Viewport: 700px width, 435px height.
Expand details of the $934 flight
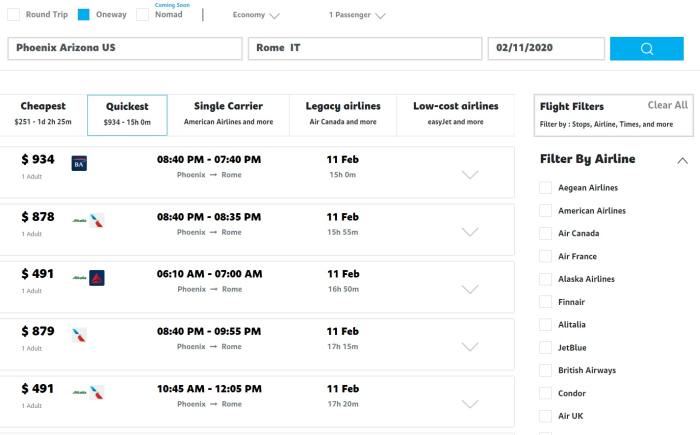pyautogui.click(x=469, y=174)
